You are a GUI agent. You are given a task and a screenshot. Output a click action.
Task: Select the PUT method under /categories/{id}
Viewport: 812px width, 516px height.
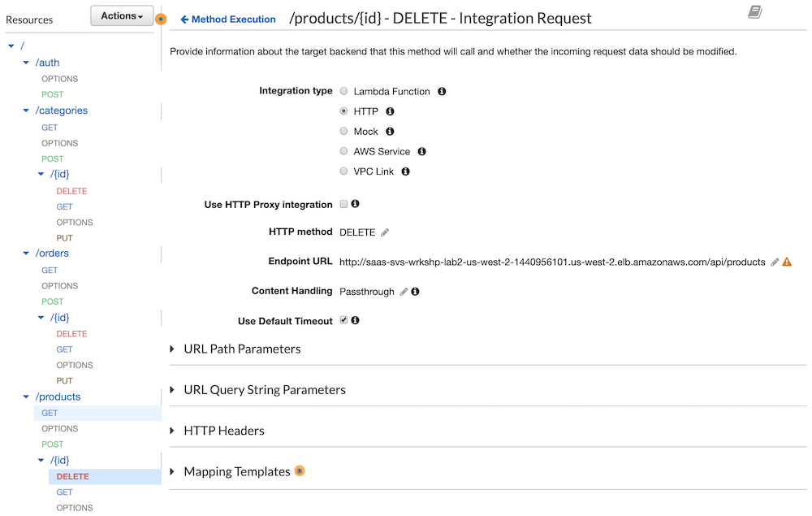(64, 238)
